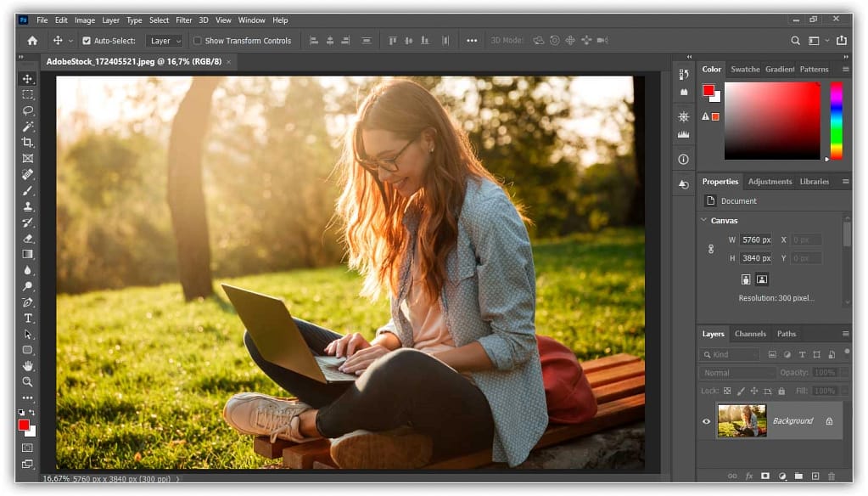Image resolution: width=868 pixels, height=496 pixels.
Task: Select the Crop tool
Action: (x=27, y=143)
